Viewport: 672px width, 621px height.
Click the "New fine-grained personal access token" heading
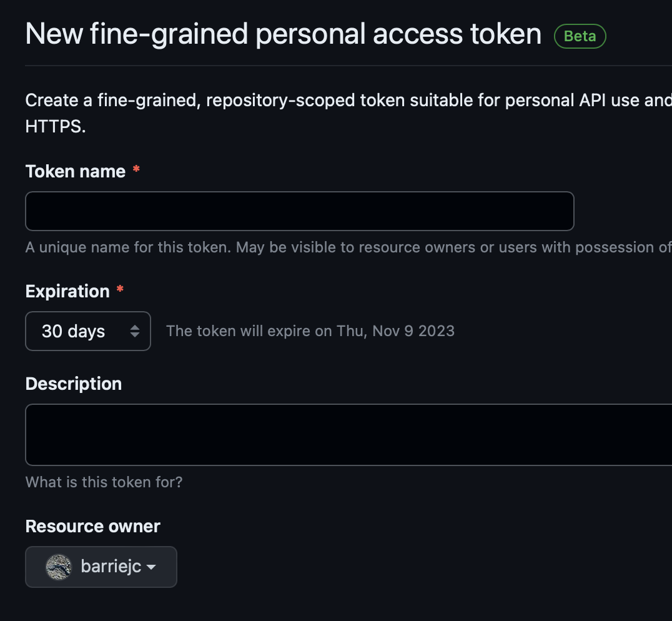(x=284, y=34)
